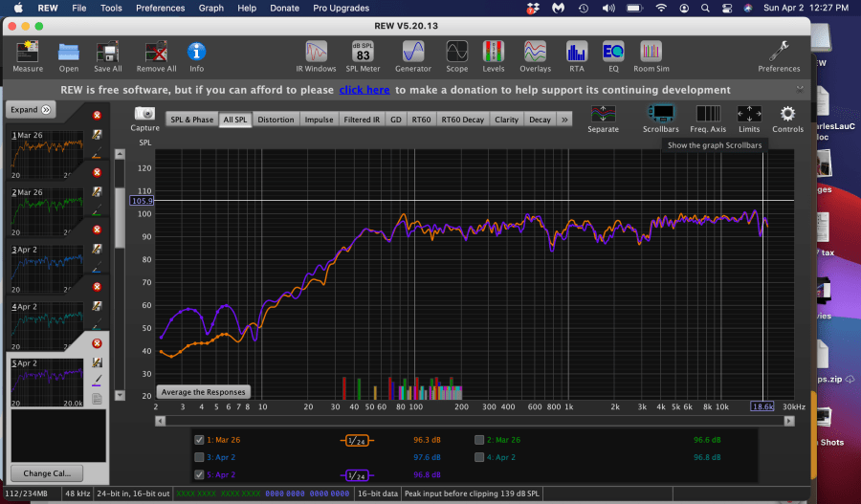
Task: Start a new measurement with Measure
Action: pyautogui.click(x=28, y=56)
